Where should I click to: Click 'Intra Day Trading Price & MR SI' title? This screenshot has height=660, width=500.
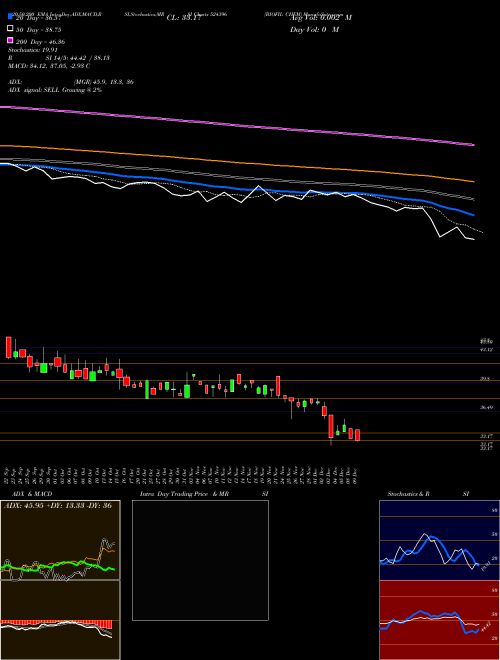coord(204,494)
